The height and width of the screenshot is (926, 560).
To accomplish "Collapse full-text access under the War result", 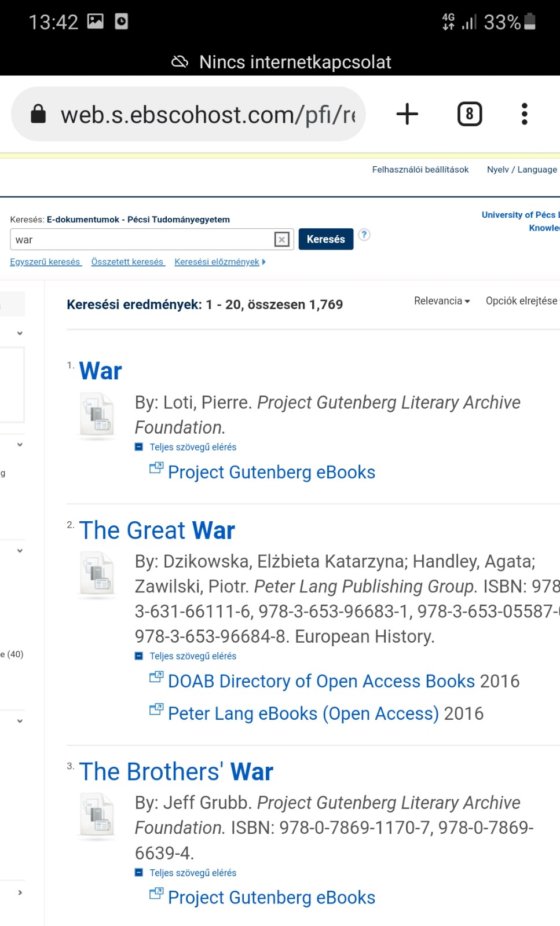I will pyautogui.click(x=139, y=447).
